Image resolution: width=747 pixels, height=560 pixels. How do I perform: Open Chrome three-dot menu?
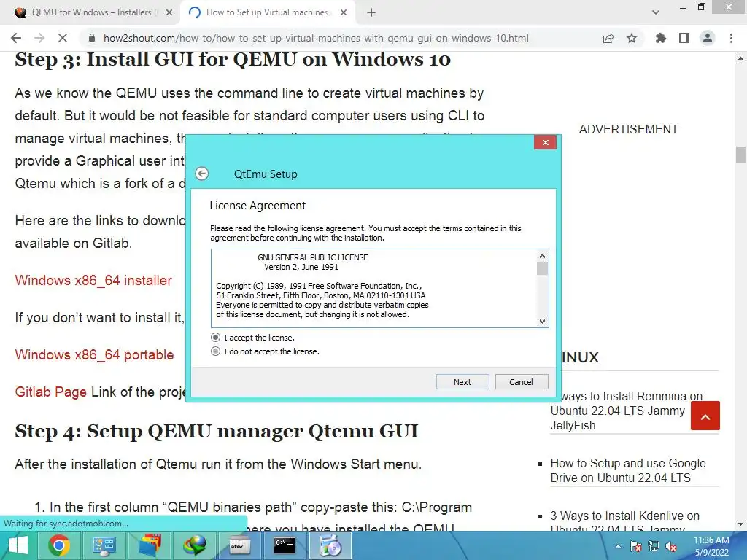731,38
